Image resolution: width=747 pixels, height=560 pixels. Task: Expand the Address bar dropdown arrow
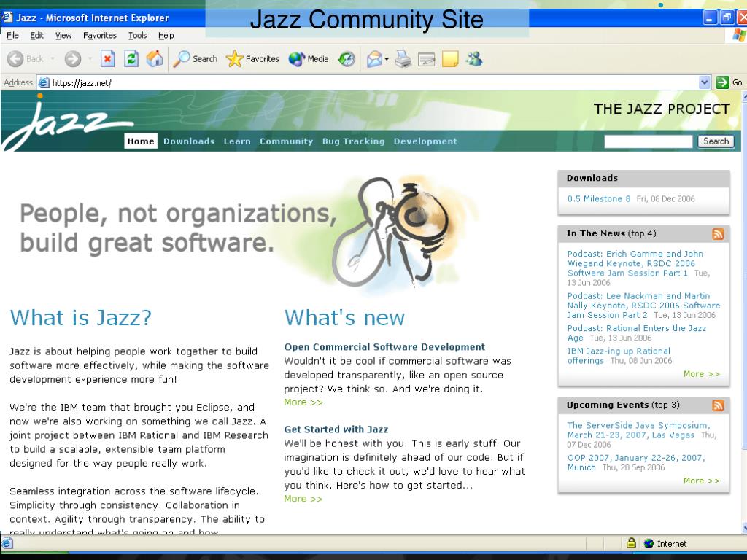[705, 82]
